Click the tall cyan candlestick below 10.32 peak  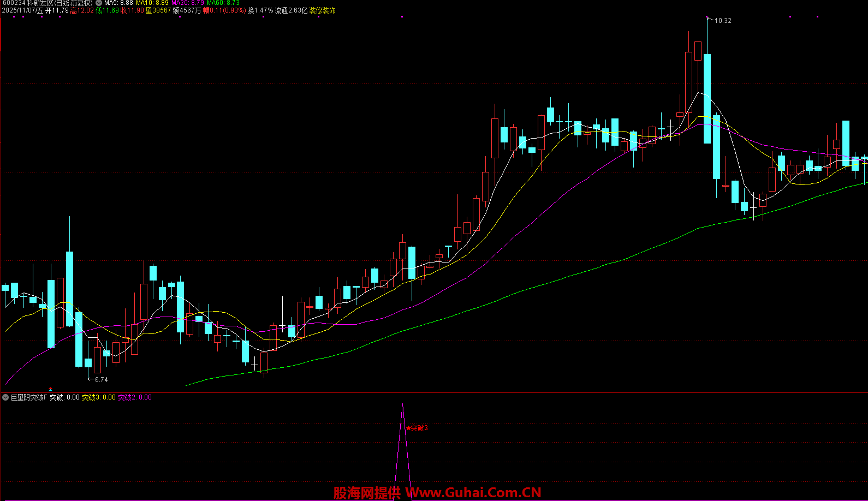[x=707, y=98]
